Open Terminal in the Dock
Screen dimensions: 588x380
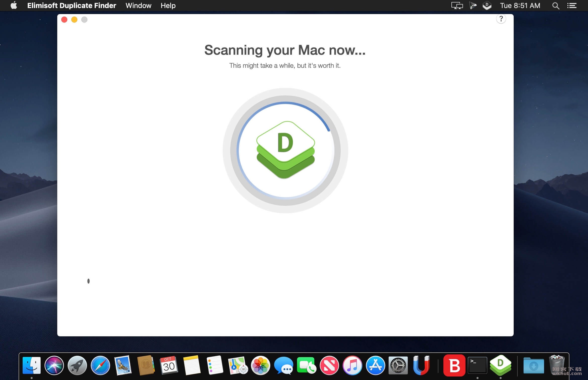click(x=477, y=365)
